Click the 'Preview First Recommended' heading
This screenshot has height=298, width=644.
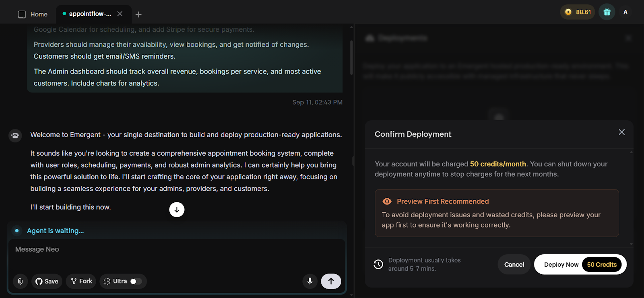tap(443, 201)
